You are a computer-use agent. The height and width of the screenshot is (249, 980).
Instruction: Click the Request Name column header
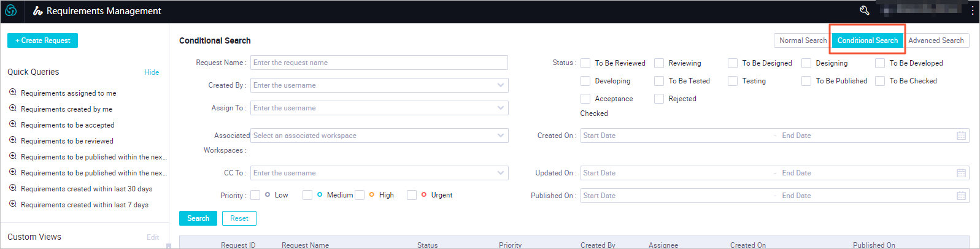pyautogui.click(x=305, y=245)
